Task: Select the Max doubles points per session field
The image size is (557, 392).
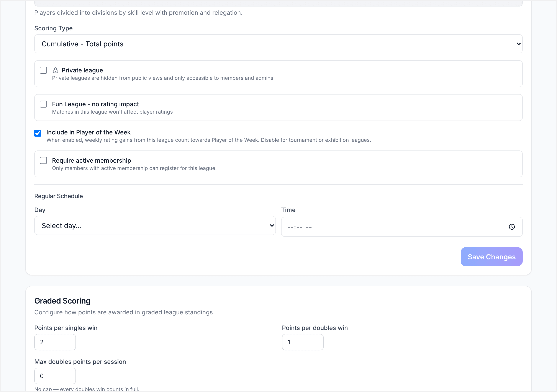Action: tap(55, 376)
